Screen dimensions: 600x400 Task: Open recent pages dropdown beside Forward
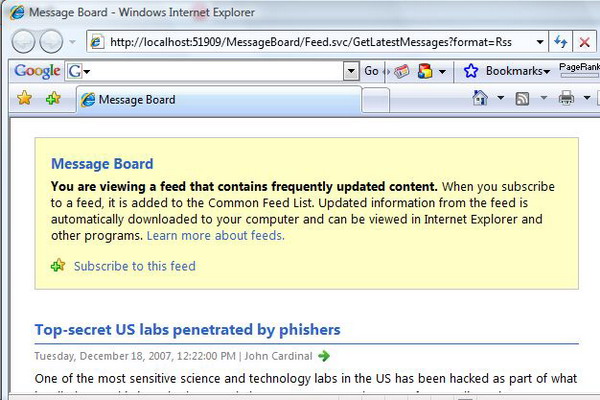[x=72, y=42]
